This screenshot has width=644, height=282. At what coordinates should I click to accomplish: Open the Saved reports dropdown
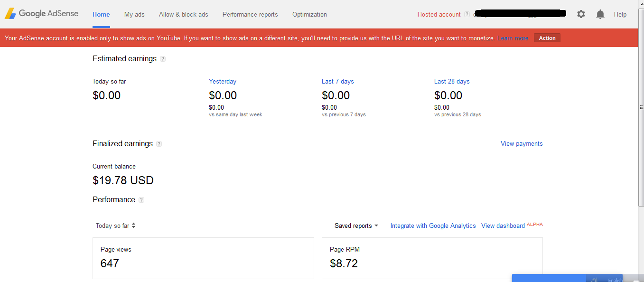tap(356, 226)
